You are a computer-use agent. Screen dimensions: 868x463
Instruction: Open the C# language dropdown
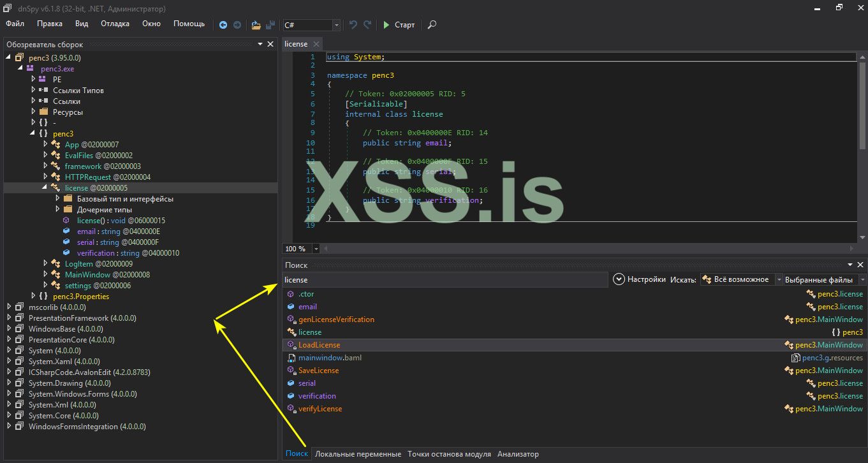[336, 25]
